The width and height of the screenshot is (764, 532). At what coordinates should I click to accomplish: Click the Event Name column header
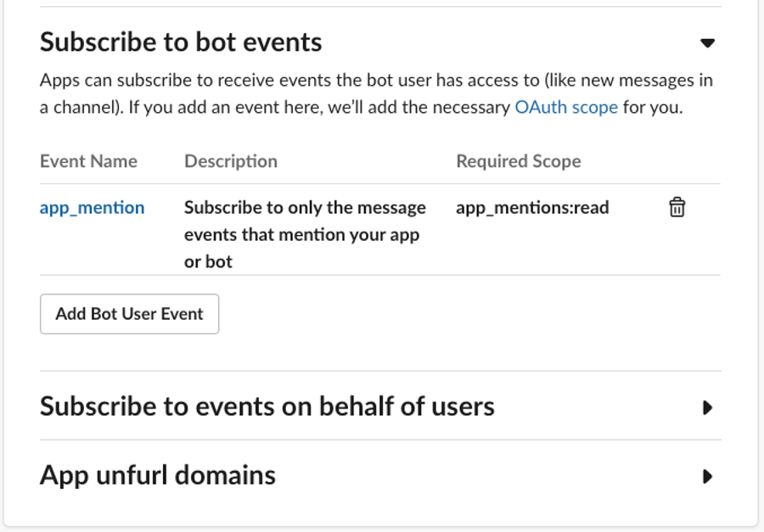88,161
